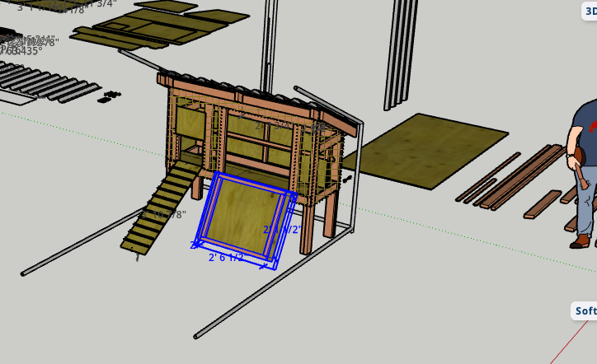597x364 pixels.
Task: Select the chicken ramp with cleats
Action: click(160, 208)
